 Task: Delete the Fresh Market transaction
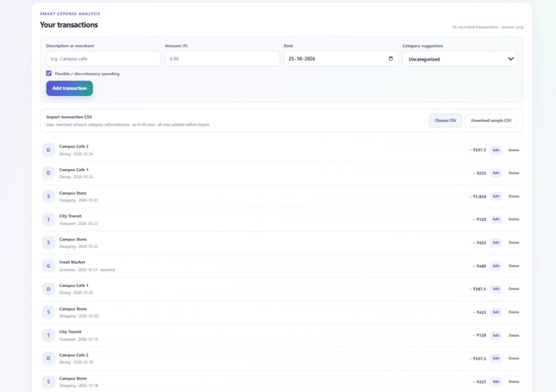click(x=514, y=266)
